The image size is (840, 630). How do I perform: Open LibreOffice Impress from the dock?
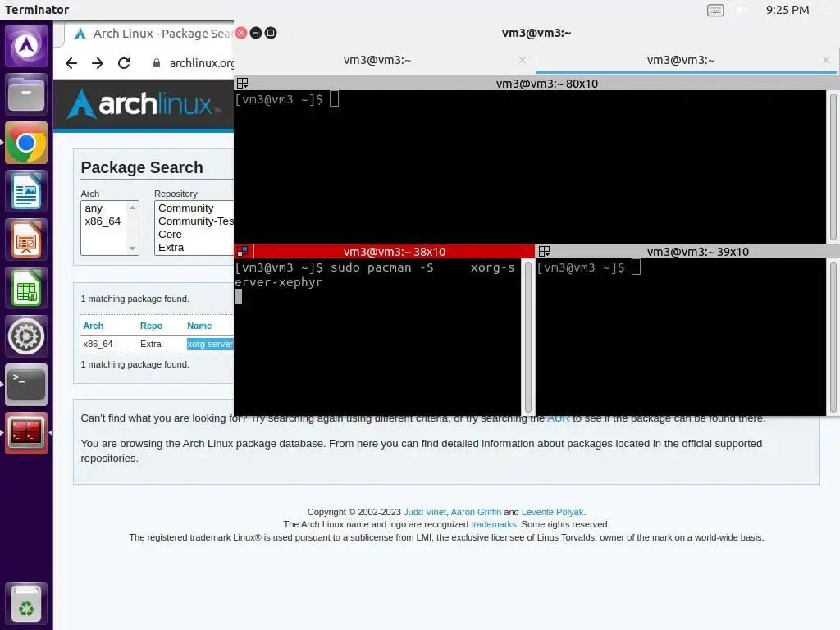pyautogui.click(x=26, y=240)
